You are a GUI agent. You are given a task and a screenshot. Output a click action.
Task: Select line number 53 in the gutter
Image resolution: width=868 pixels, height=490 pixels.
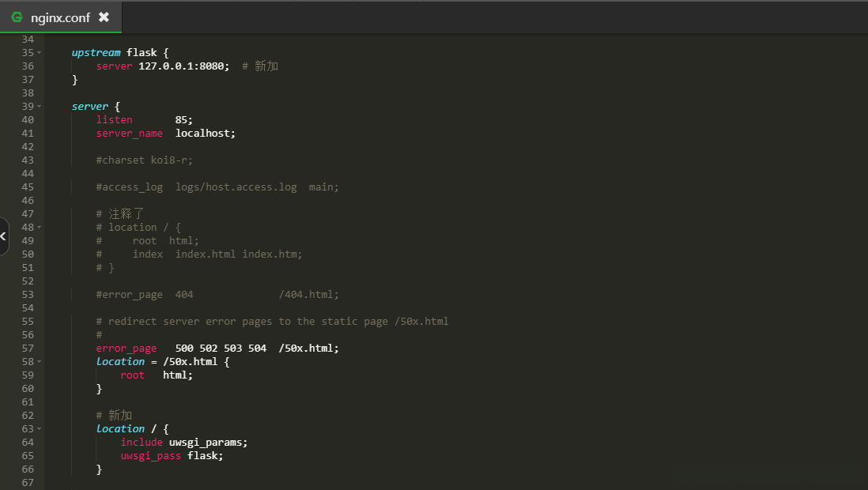pos(28,294)
